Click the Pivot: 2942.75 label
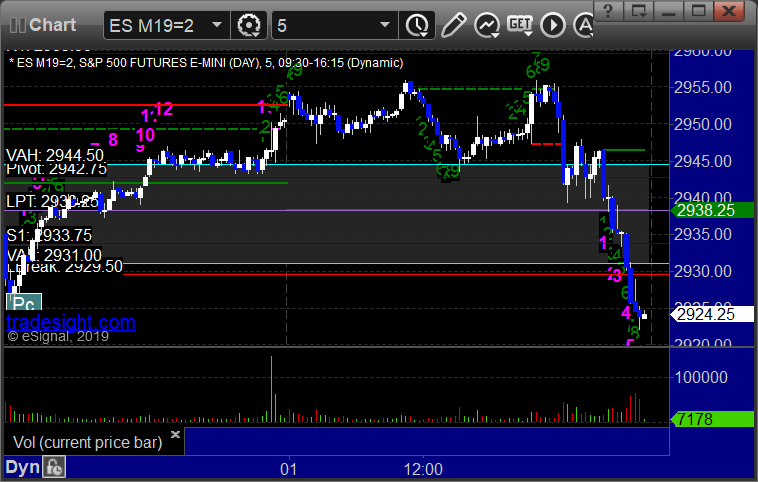The height and width of the screenshot is (482, 758). [56, 169]
